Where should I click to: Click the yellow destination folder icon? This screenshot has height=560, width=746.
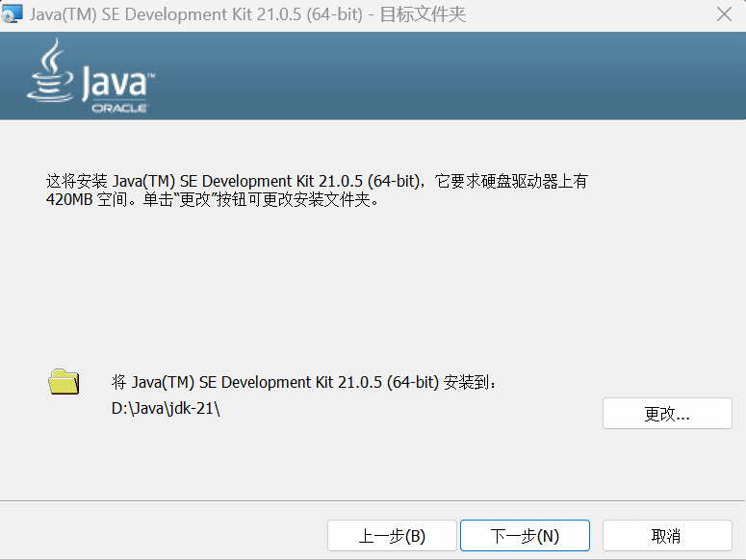pos(64,382)
